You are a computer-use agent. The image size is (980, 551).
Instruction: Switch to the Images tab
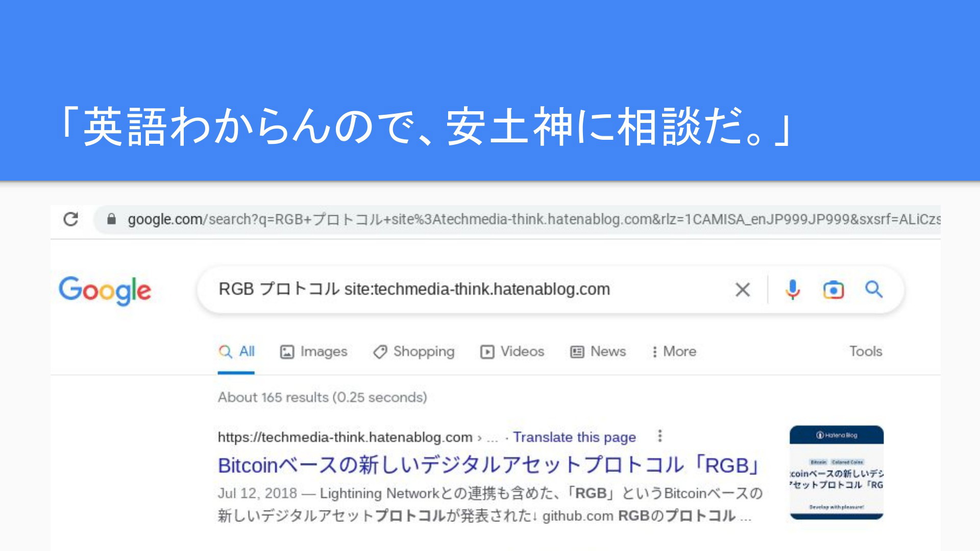coord(314,352)
